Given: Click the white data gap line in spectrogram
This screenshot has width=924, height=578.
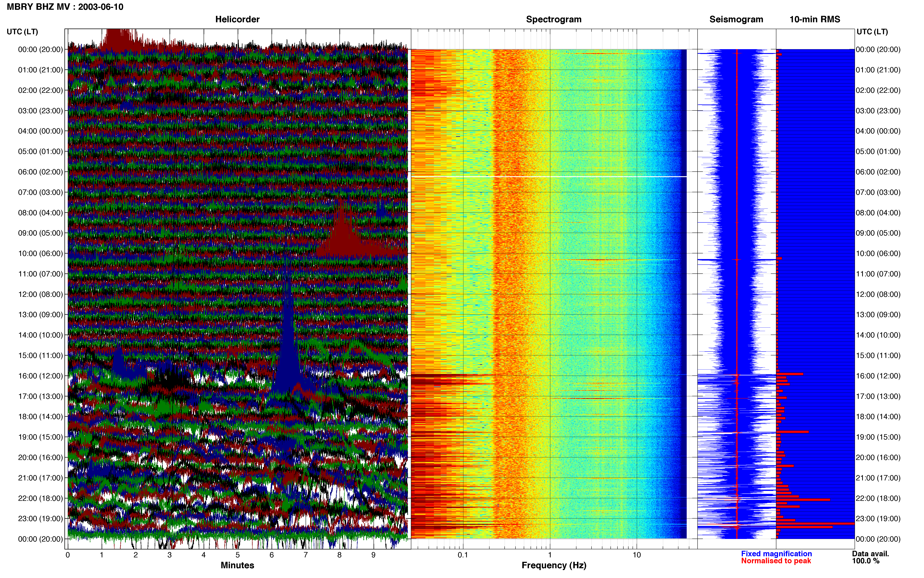Looking at the screenshot, I should click(549, 177).
